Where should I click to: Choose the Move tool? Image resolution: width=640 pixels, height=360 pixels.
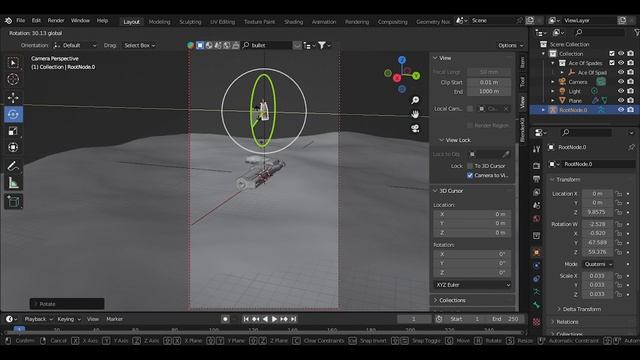click(x=13, y=98)
